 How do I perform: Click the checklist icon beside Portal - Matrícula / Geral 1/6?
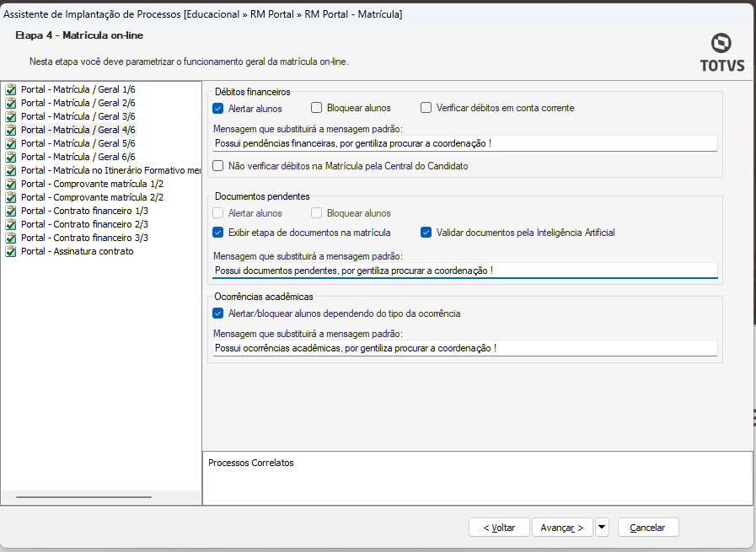[x=11, y=89]
